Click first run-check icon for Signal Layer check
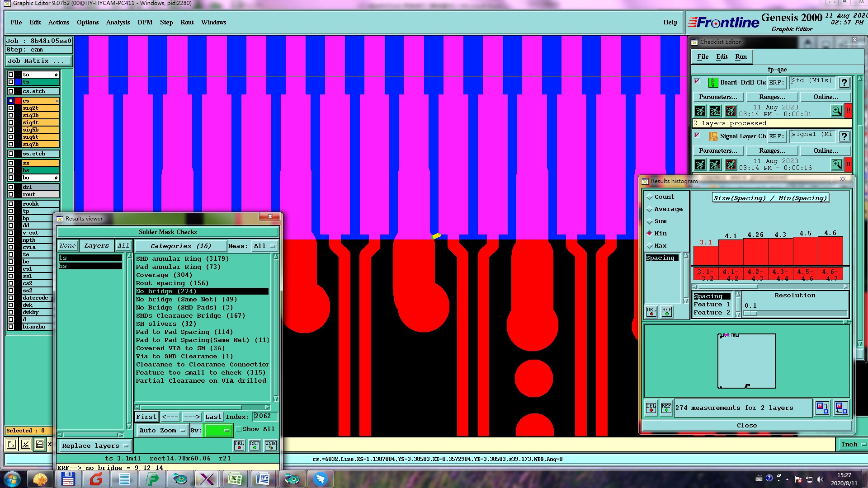The width and height of the screenshot is (868, 488). tap(700, 164)
